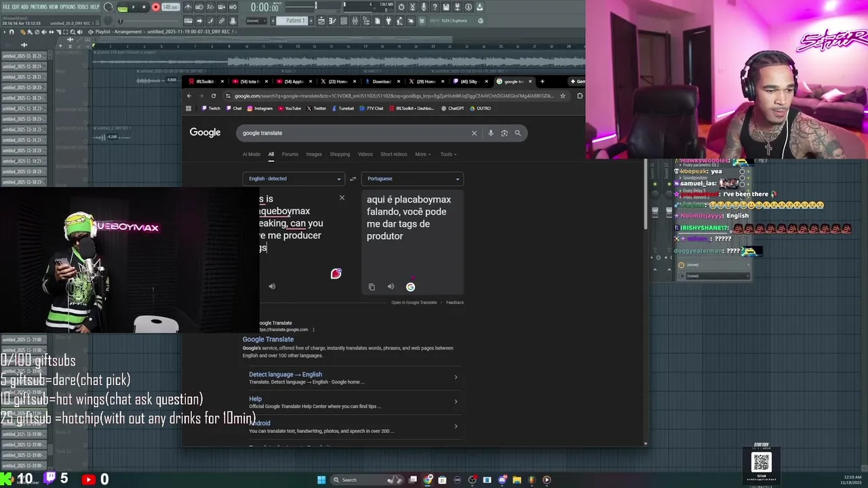Switch to Download browser tab

[x=382, y=81]
